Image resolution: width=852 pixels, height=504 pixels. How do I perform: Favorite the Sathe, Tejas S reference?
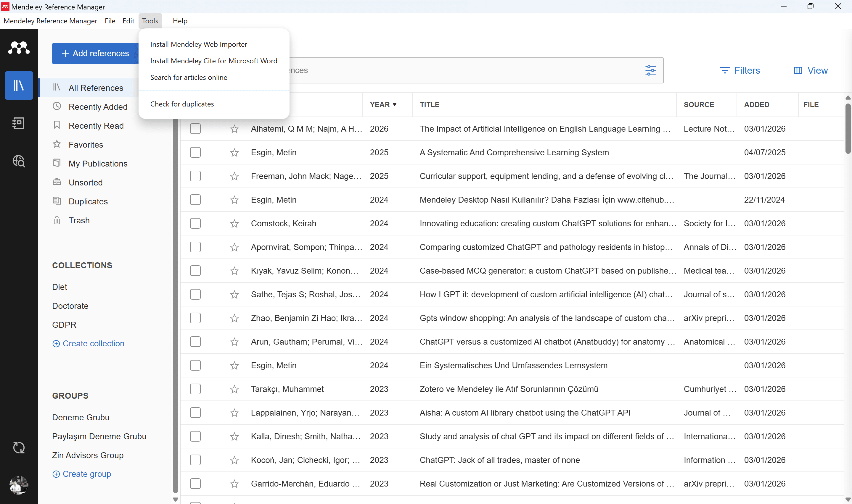[x=234, y=295]
